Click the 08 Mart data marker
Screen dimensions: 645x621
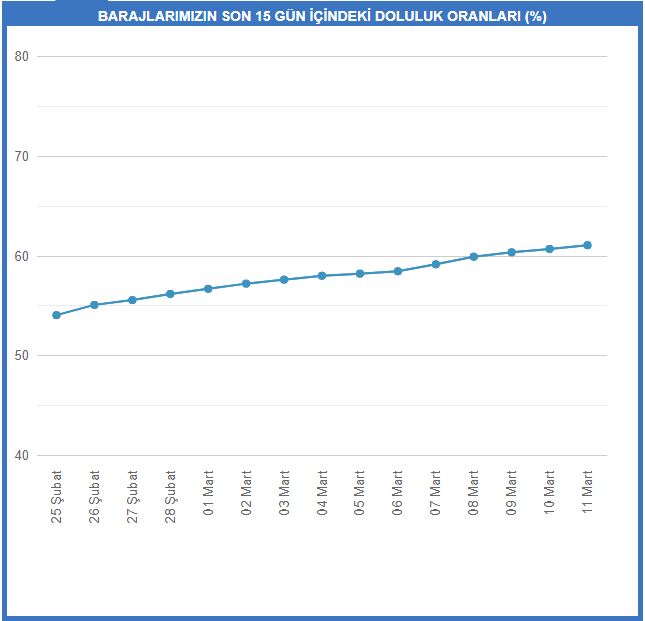(x=473, y=257)
